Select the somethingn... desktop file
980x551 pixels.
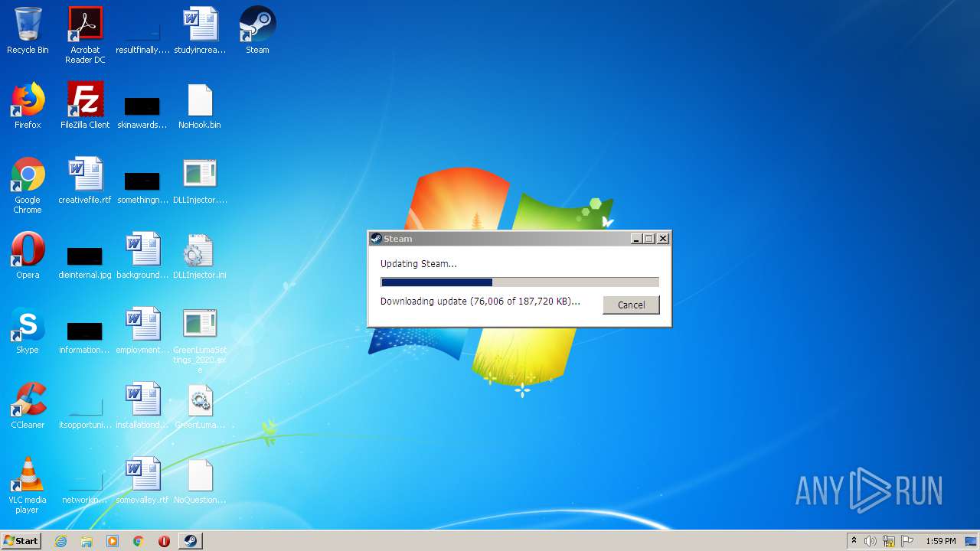(142, 187)
